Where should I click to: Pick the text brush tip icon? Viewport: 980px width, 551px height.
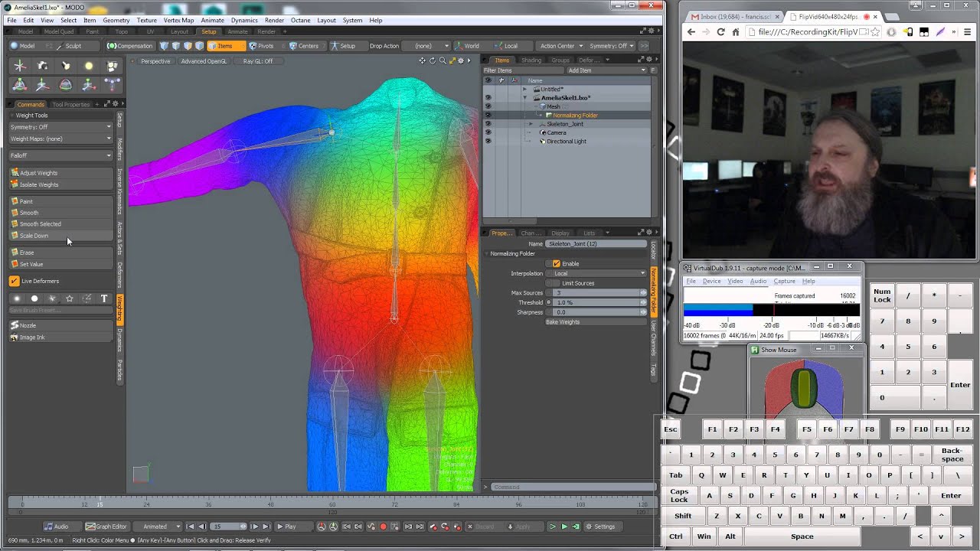point(104,298)
